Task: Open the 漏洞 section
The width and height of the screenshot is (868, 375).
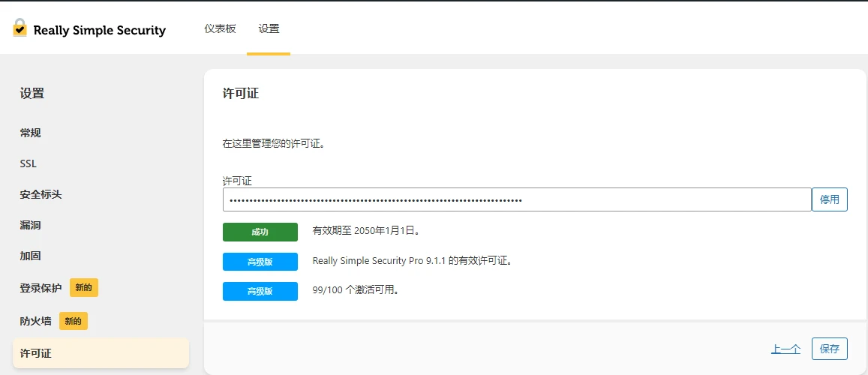Action: click(x=31, y=226)
